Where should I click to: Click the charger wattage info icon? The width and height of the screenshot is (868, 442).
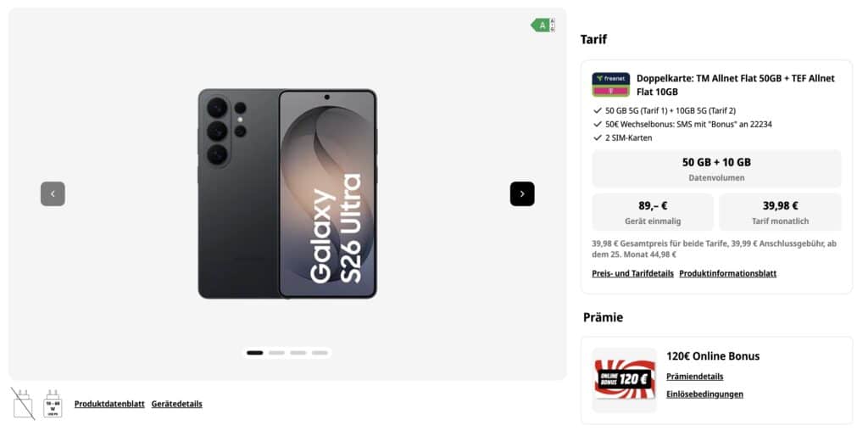(53, 404)
